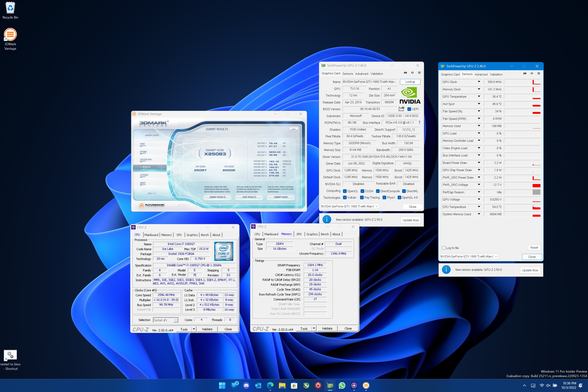Click SAVE RESULTS button in 3DMark Vantage
The image size is (588, 392).
(x=249, y=197)
